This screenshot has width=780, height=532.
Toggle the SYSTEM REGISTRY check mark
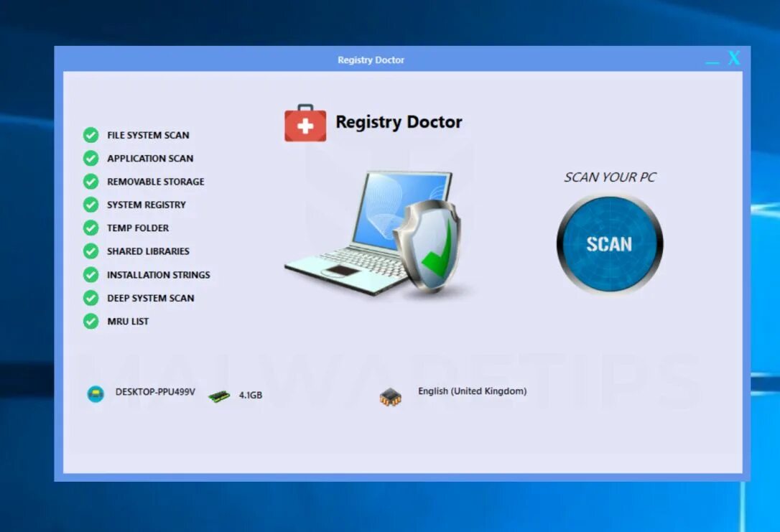(x=90, y=205)
